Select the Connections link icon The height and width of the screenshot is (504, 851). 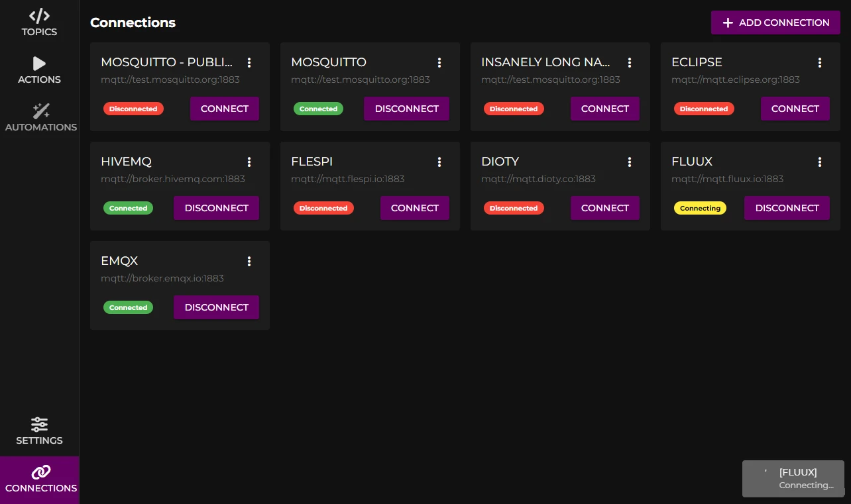coord(41,472)
